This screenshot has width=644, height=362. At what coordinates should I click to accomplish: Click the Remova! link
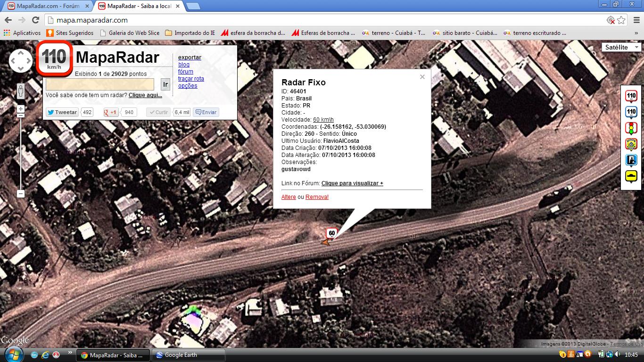coord(317,197)
